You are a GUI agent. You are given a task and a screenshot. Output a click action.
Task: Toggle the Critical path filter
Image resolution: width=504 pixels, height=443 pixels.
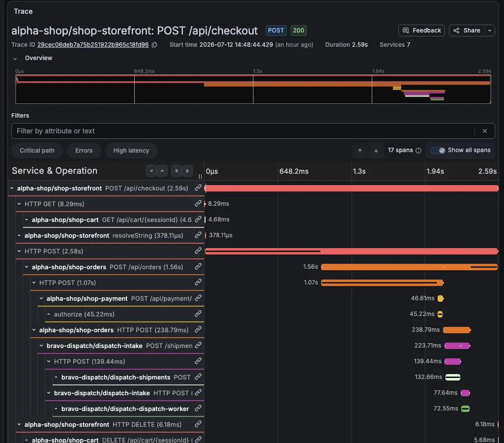pyautogui.click(x=37, y=151)
